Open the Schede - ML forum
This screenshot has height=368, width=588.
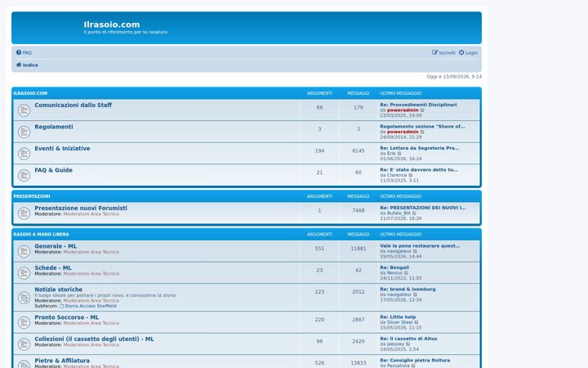click(53, 268)
